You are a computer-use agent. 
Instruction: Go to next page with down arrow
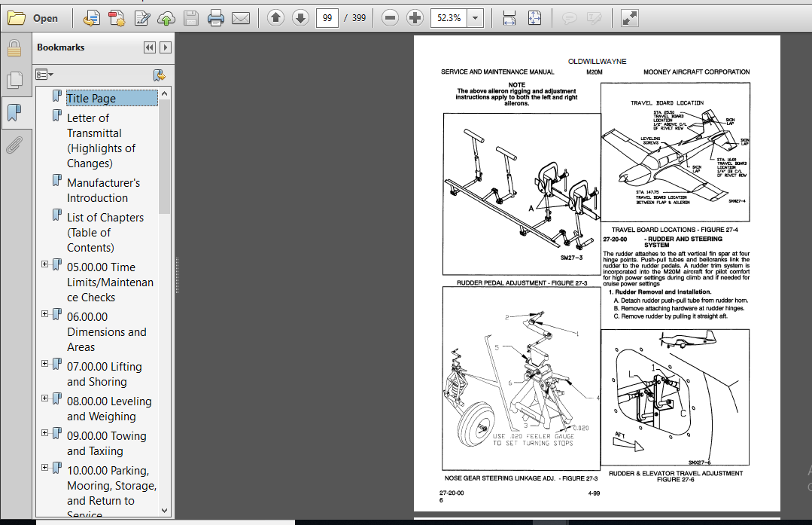pyautogui.click(x=300, y=18)
